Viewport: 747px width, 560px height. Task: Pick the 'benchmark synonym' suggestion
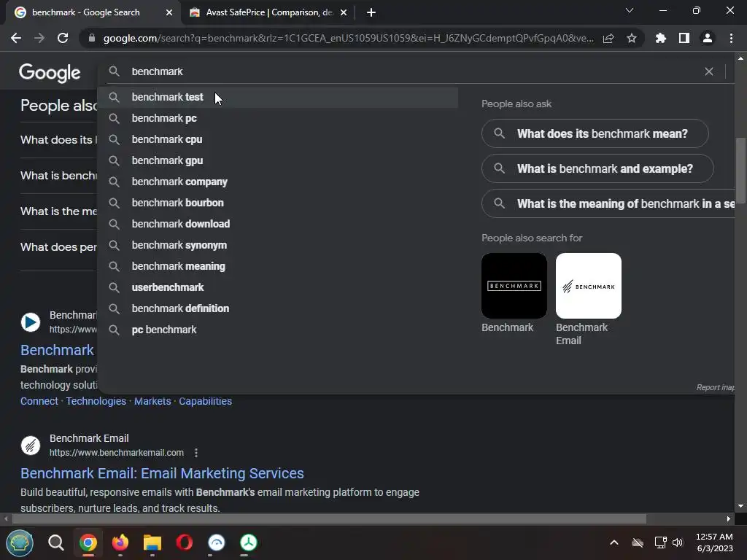pos(278,245)
